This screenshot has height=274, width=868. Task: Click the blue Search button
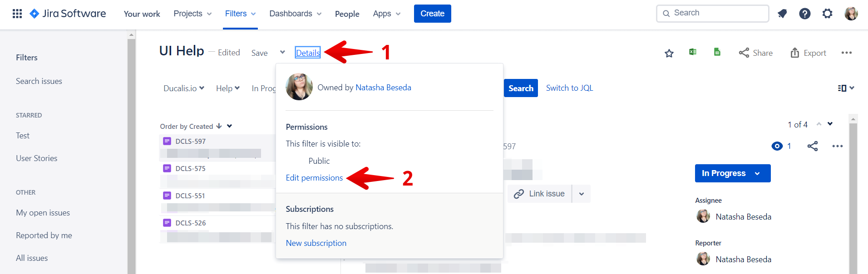pos(521,88)
